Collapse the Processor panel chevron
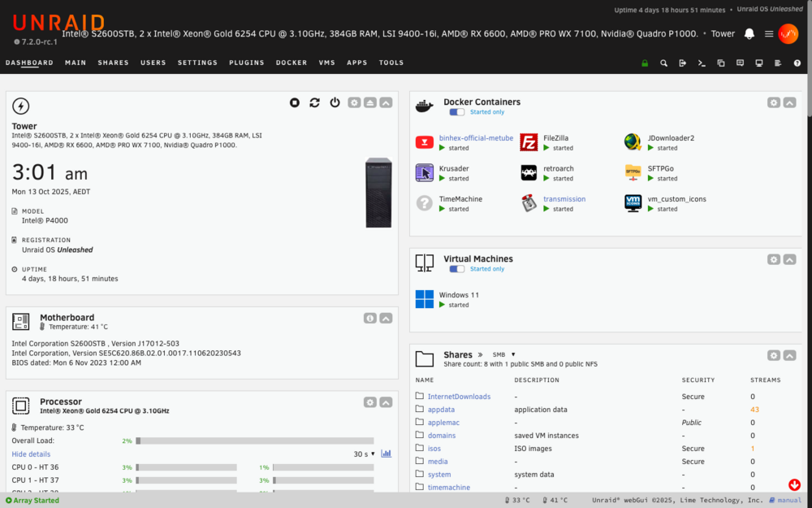Image resolution: width=812 pixels, height=508 pixels. tap(386, 402)
